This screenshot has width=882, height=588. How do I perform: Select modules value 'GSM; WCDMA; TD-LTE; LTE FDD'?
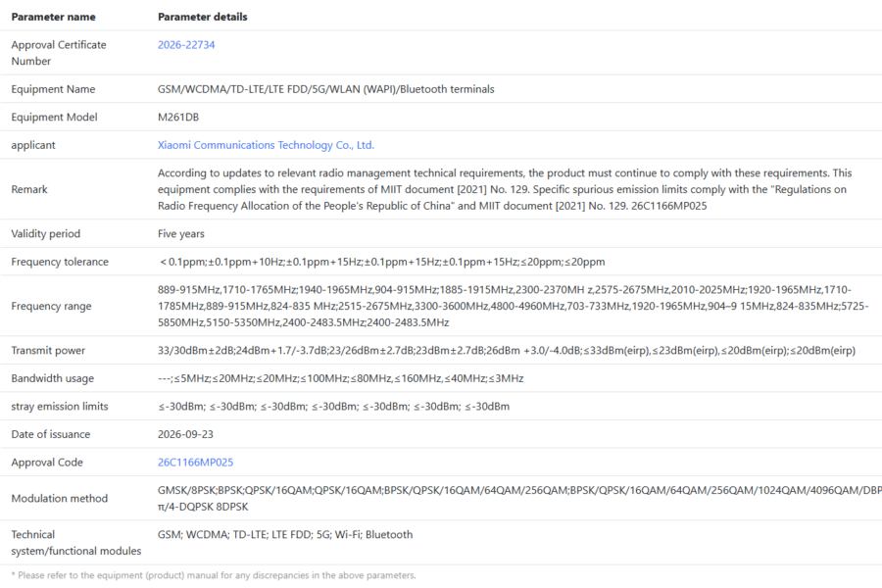point(285,534)
